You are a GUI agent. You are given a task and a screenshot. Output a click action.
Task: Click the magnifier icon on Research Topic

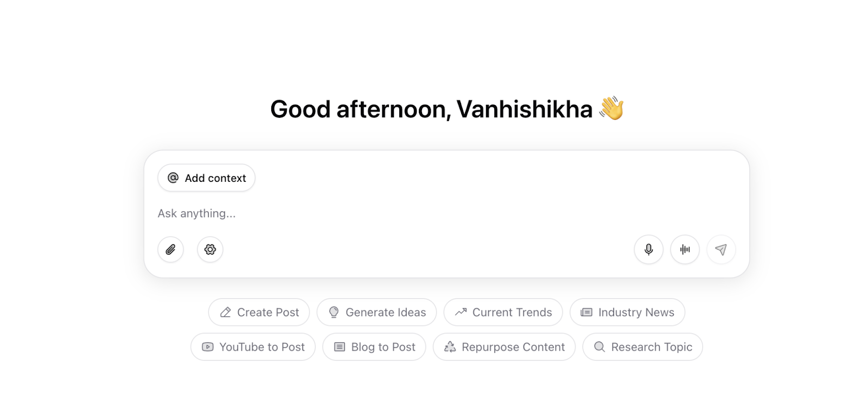[599, 347]
